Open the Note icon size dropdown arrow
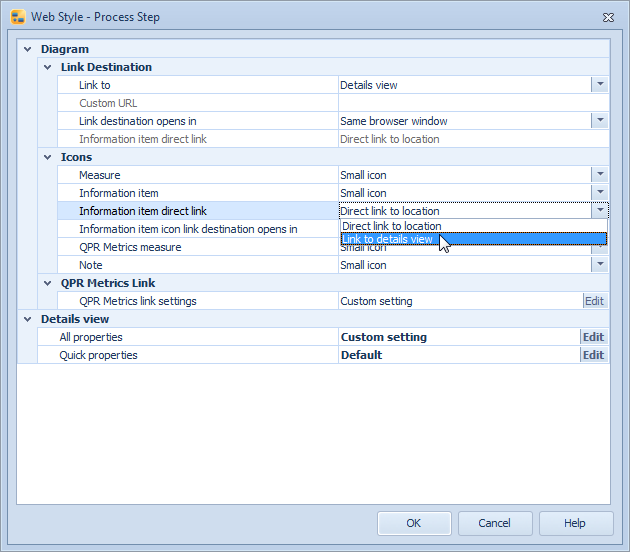Screen dimensions: 630x552 (x=600, y=265)
